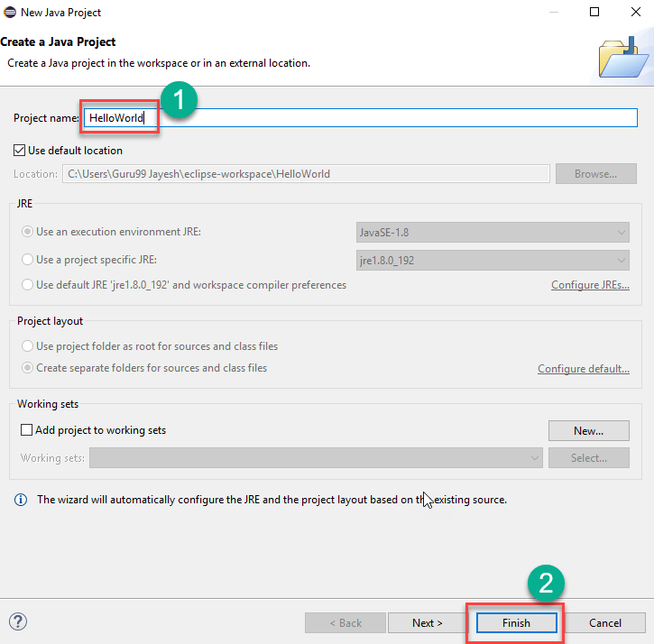Click the Eclipse icon in title bar
654x644 pixels.
coord(10,13)
